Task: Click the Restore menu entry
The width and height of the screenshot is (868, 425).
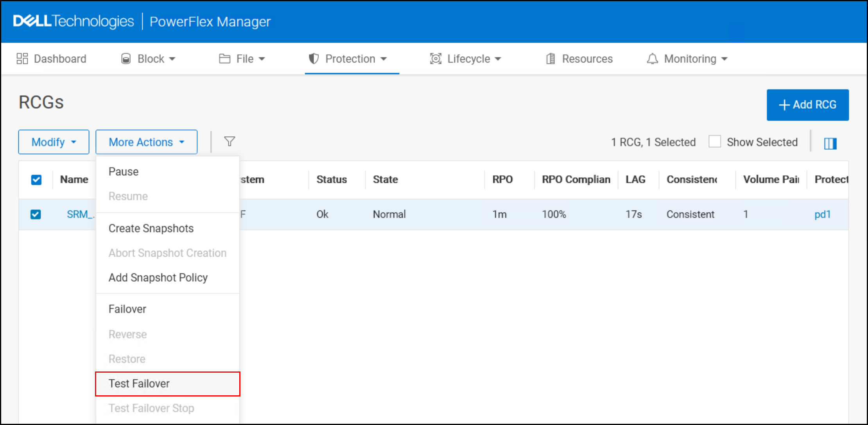Action: (168, 359)
